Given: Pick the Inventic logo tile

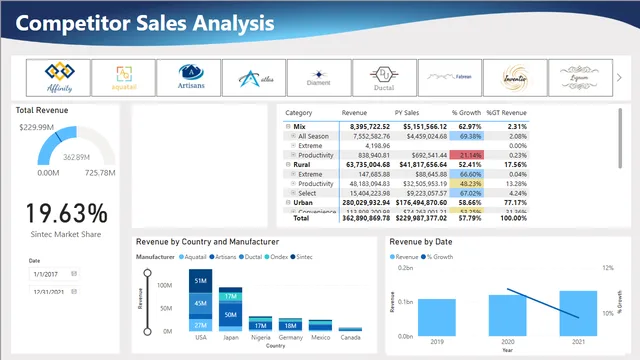Looking at the screenshot, I should coord(515,78).
